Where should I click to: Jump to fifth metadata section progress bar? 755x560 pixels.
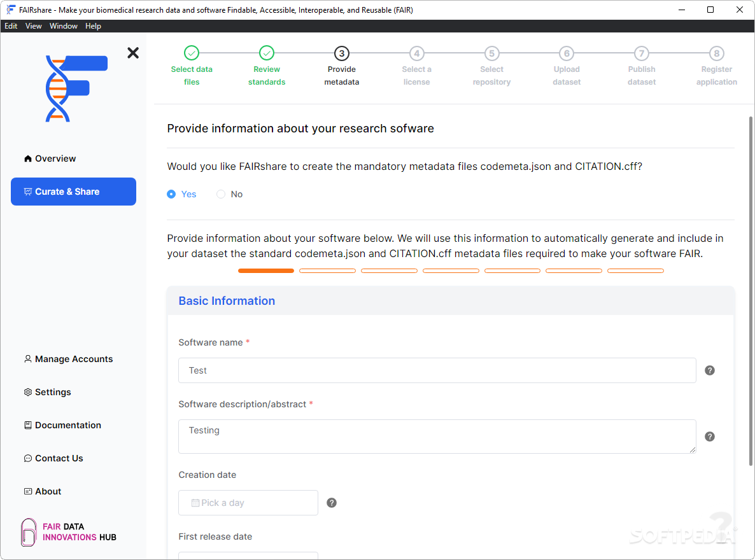(512, 270)
